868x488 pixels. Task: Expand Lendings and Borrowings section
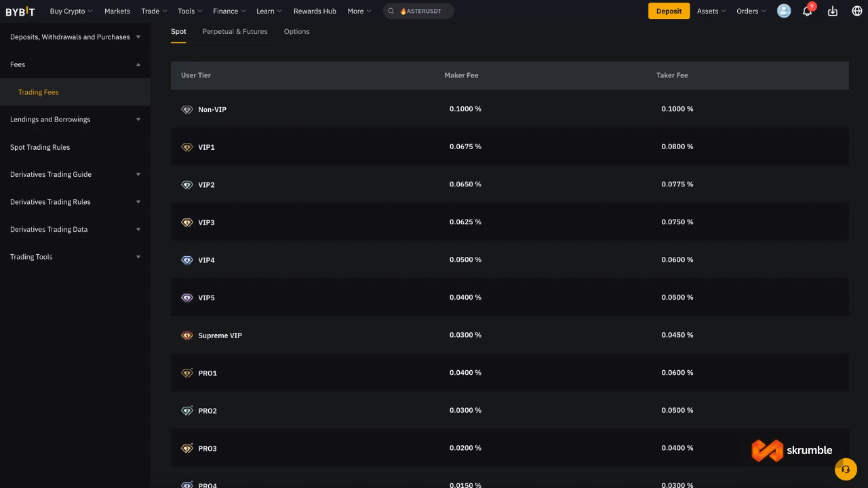click(75, 119)
